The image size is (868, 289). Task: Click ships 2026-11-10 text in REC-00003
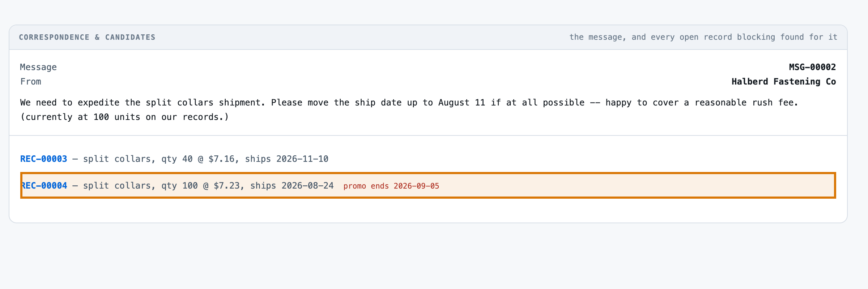pyautogui.click(x=287, y=159)
